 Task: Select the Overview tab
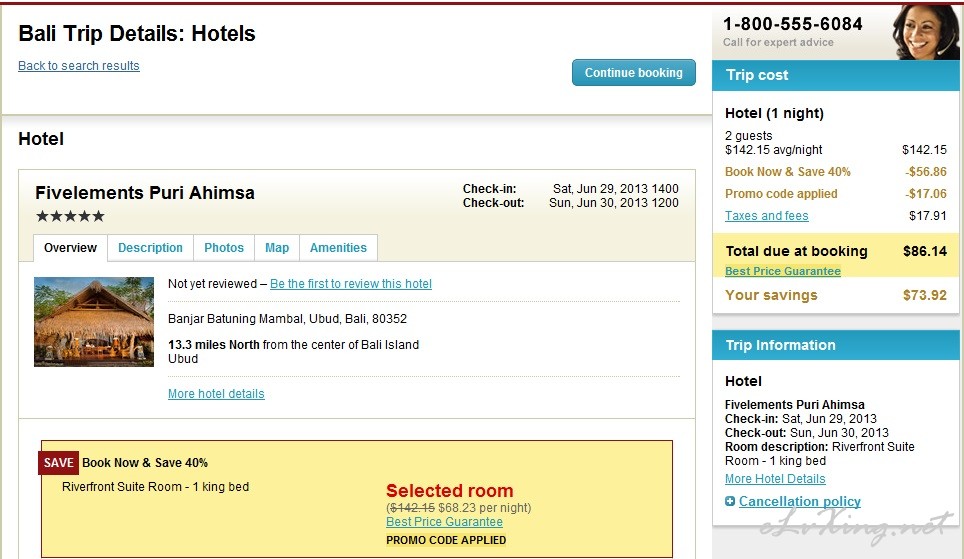point(70,248)
